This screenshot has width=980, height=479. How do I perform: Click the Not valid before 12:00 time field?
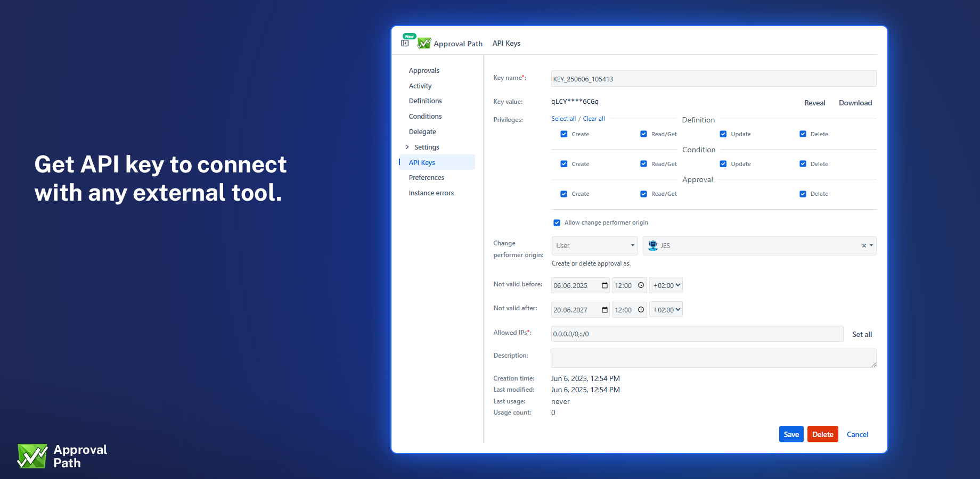(630, 285)
